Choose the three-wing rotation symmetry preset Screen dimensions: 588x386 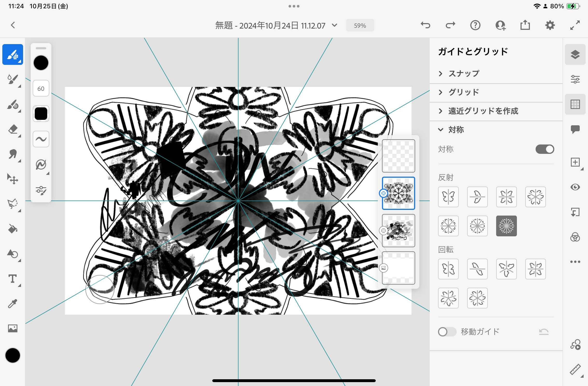pos(507,269)
